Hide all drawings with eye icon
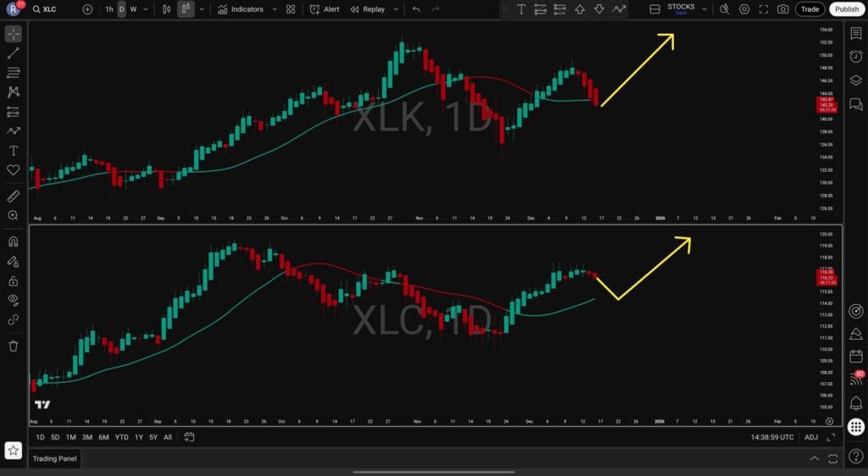The image size is (868, 476). (14, 300)
